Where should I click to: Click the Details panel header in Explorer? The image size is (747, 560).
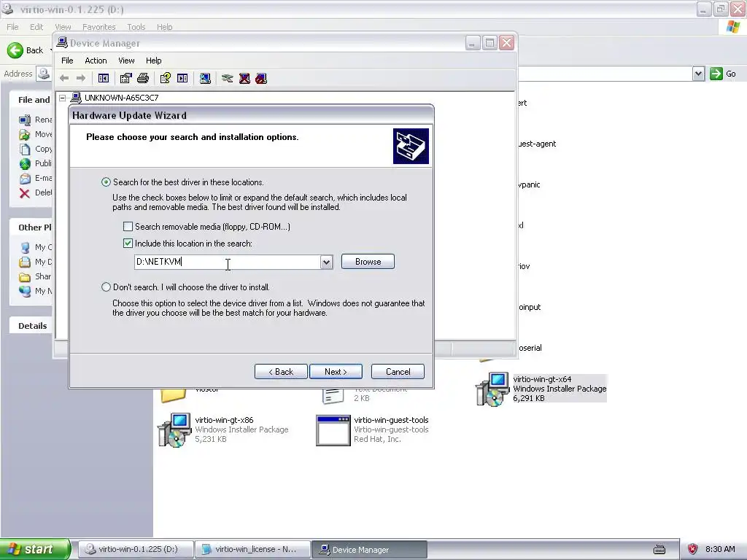tap(32, 326)
